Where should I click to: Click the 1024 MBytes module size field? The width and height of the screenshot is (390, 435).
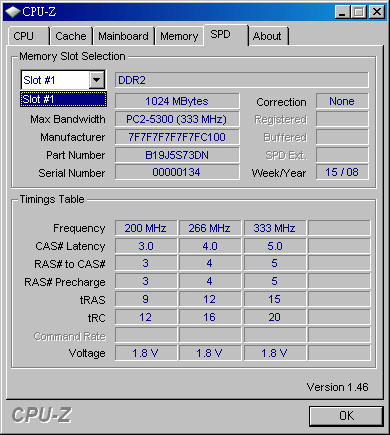tap(177, 101)
